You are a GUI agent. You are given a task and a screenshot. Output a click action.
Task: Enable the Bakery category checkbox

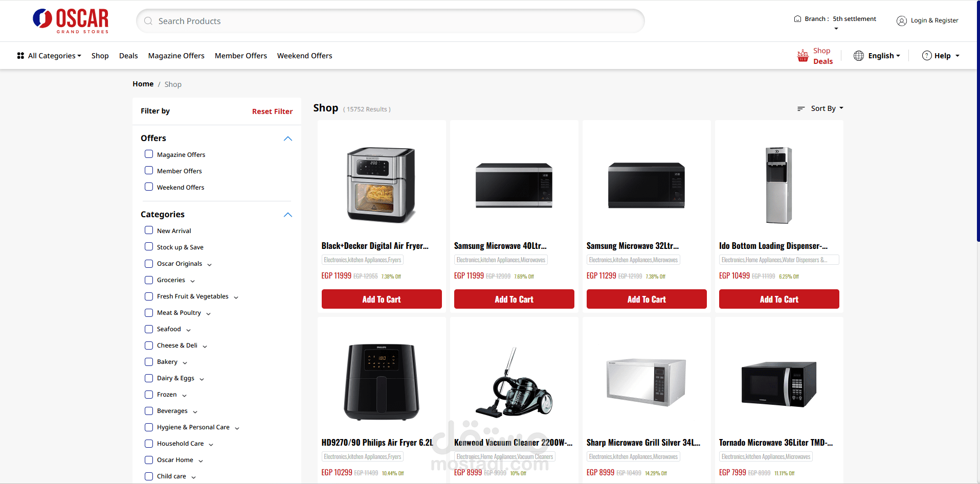click(149, 362)
